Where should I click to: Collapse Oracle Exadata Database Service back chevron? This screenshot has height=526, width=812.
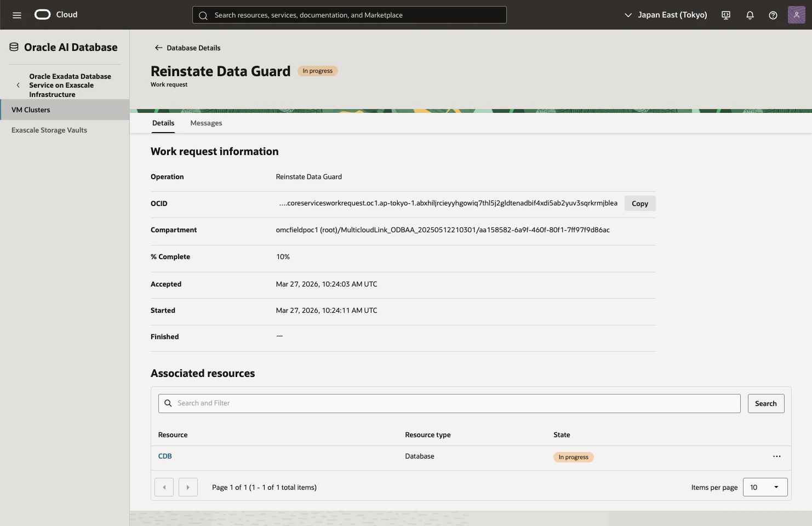18,85
